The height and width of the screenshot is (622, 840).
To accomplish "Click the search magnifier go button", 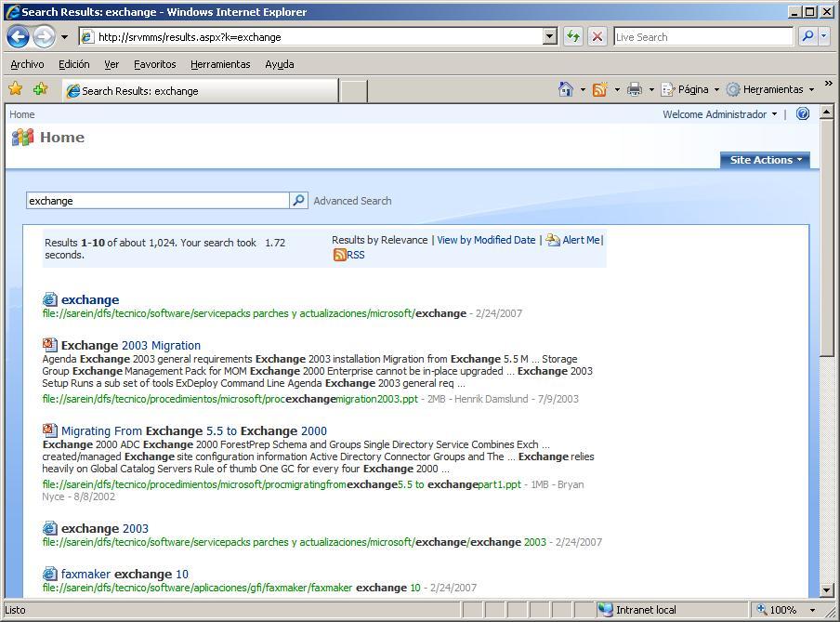I will (298, 201).
